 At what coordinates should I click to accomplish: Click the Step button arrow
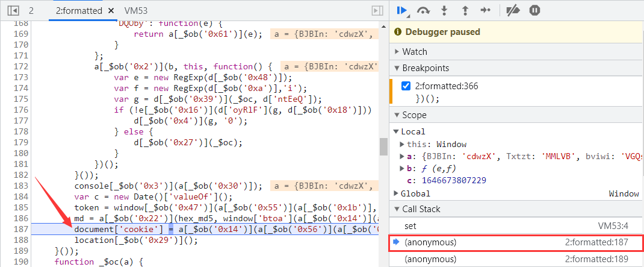pos(485,10)
